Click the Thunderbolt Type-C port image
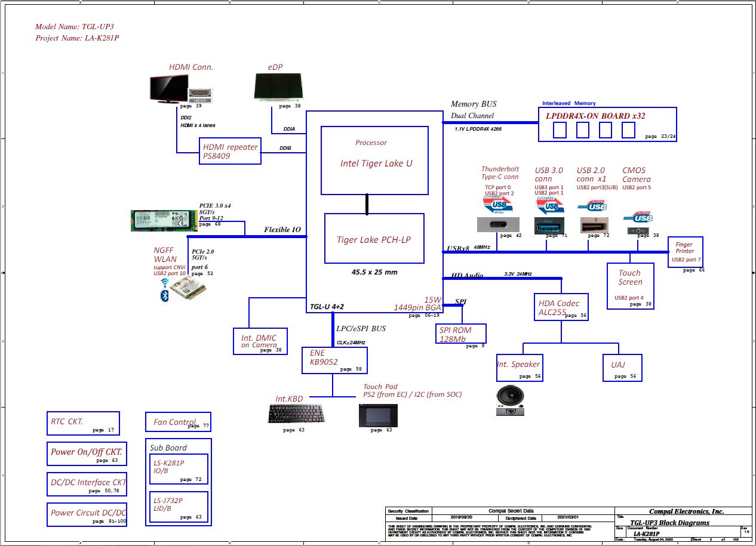Viewport: 756px width, 546px height. (498, 225)
